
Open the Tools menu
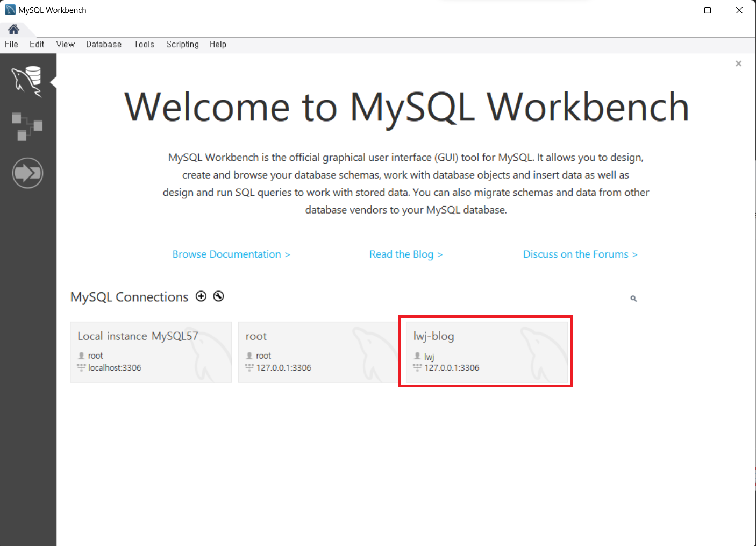click(144, 45)
